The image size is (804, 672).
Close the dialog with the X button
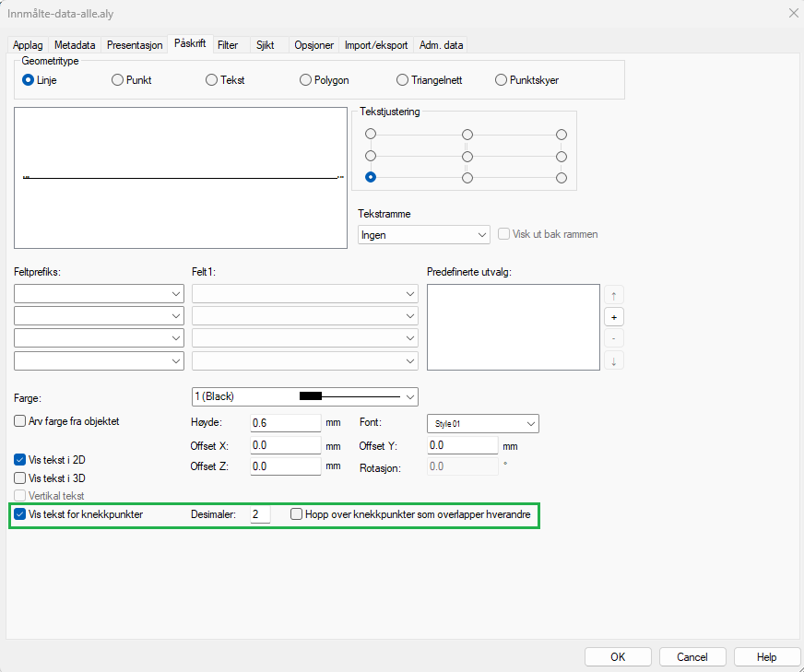pos(793,13)
